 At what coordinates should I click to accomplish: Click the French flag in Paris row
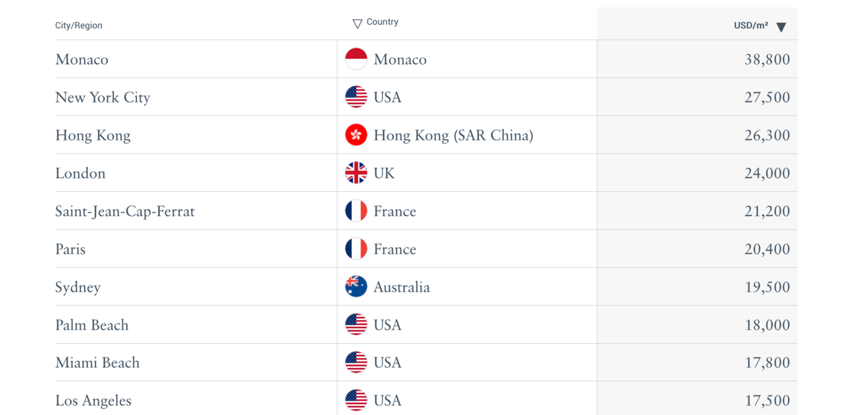(x=356, y=249)
